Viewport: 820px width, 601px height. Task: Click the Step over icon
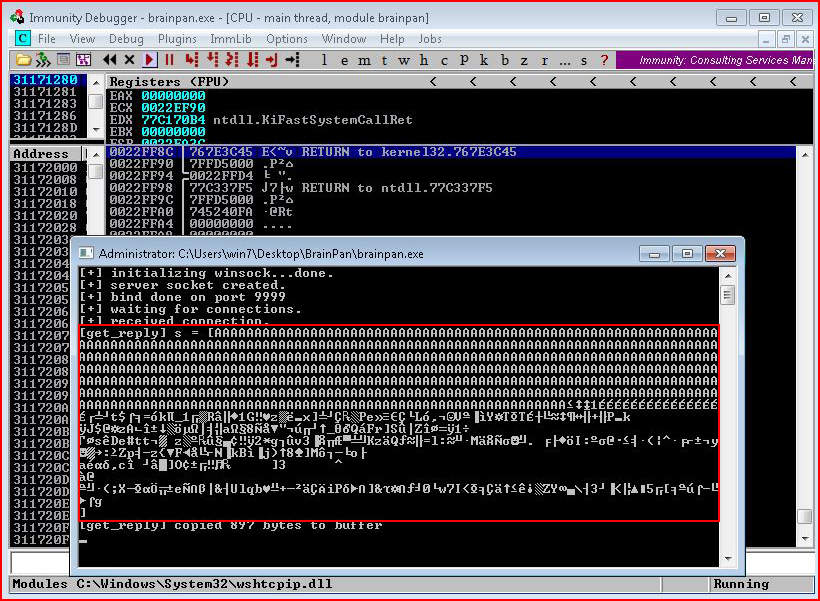tap(212, 60)
